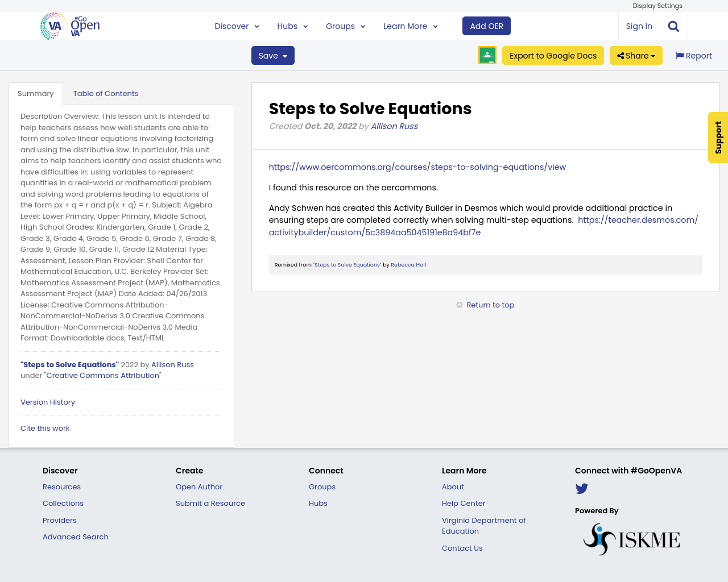This screenshot has width=728, height=582.
Task: Click the Return to top arrow icon
Action: tap(459, 305)
